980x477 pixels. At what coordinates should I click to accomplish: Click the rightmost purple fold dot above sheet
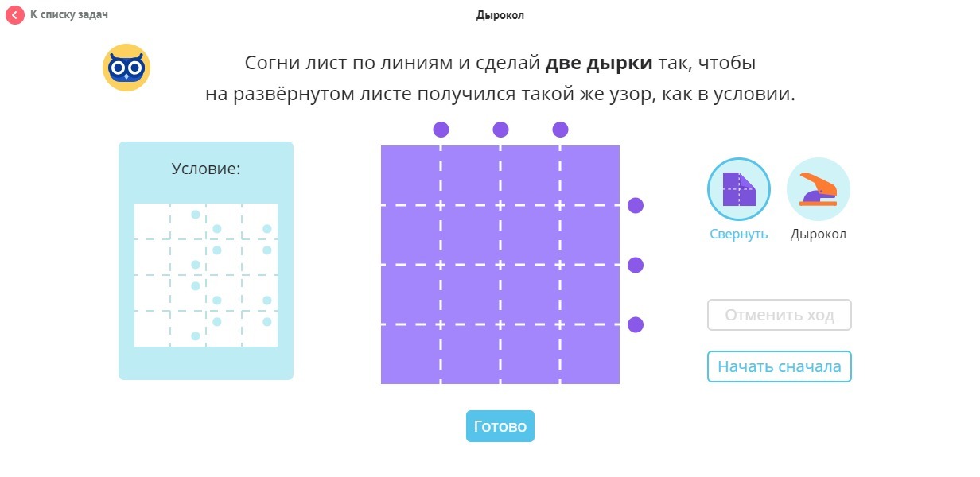560,130
